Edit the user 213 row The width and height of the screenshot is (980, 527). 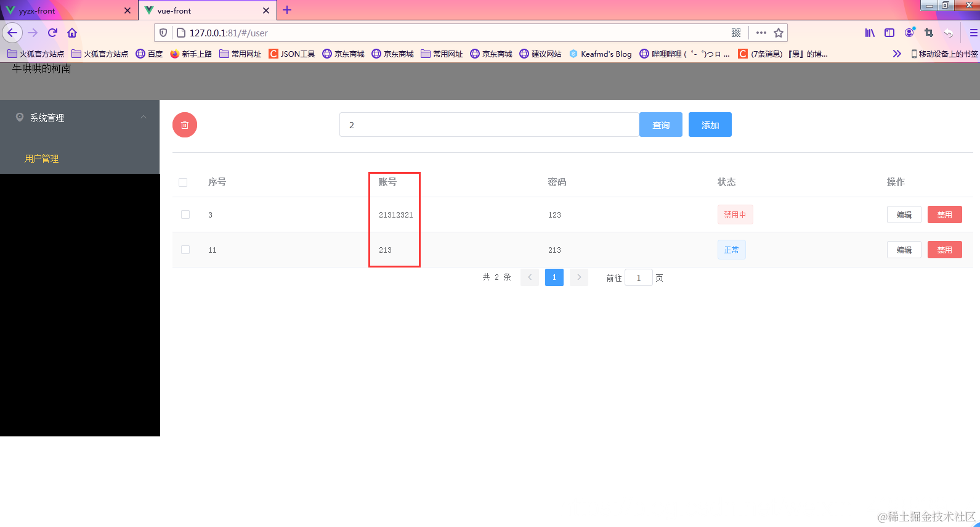[904, 250]
